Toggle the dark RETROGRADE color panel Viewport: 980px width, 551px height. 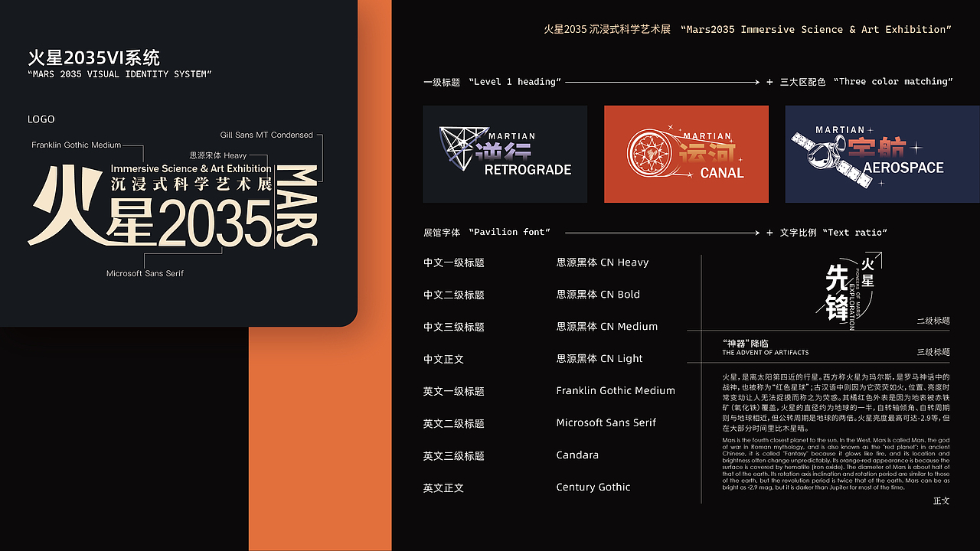[505, 154]
